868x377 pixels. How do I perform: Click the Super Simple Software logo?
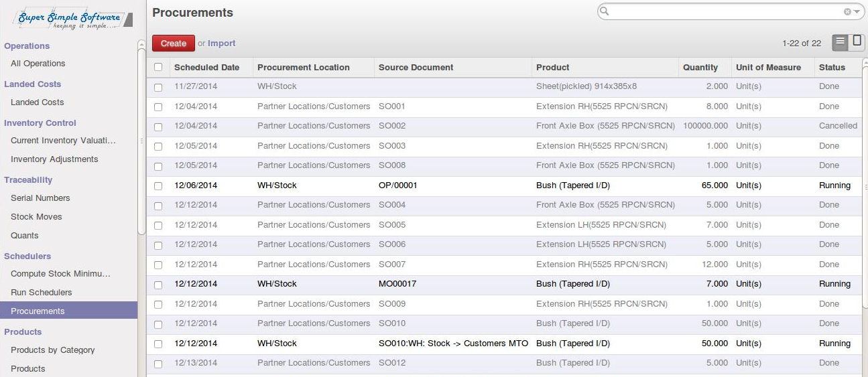coord(72,19)
